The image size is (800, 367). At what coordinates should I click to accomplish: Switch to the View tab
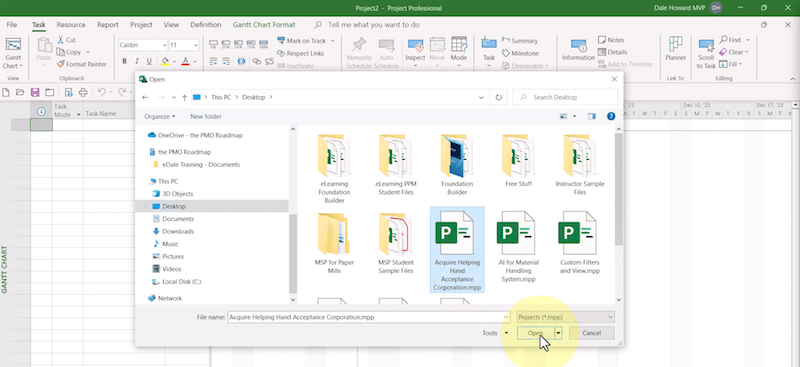pyautogui.click(x=171, y=25)
